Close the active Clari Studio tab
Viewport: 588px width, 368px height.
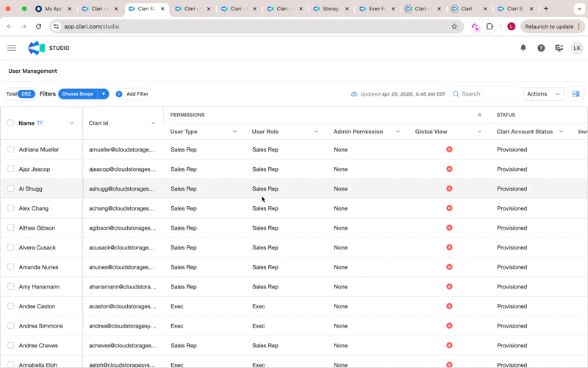pyautogui.click(x=162, y=9)
